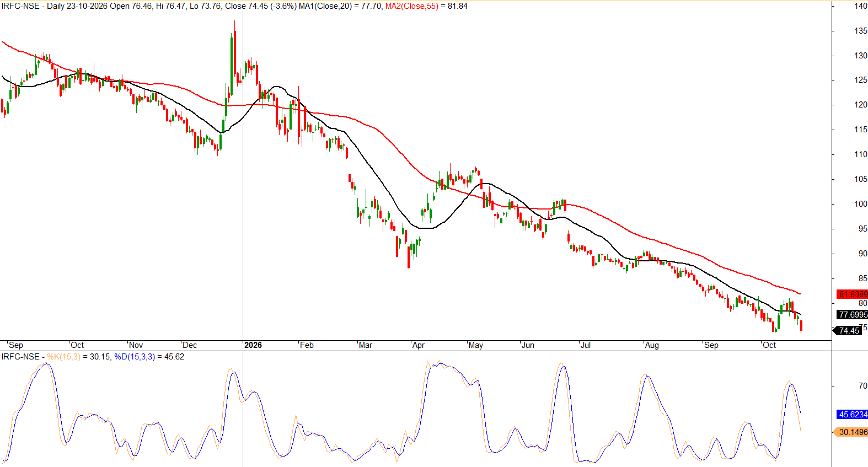868x467 pixels.
Task: Click the black 77.6995 price axis marker
Action: 853,315
